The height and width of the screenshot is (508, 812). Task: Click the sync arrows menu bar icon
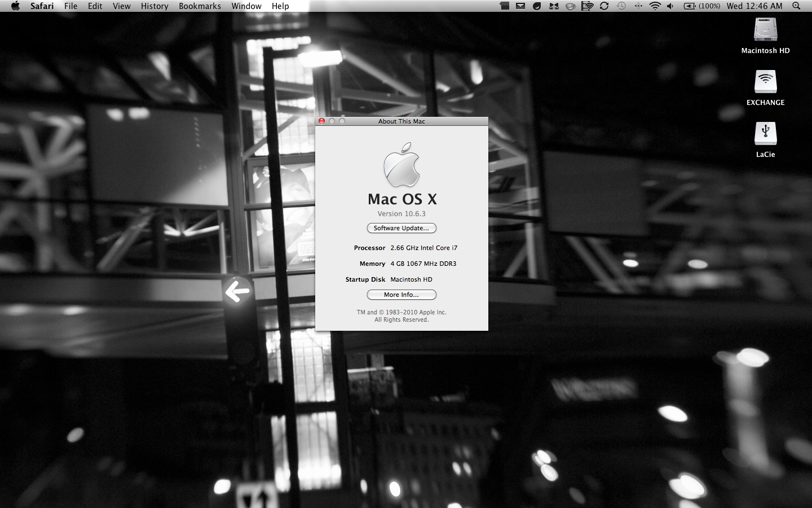[604, 6]
